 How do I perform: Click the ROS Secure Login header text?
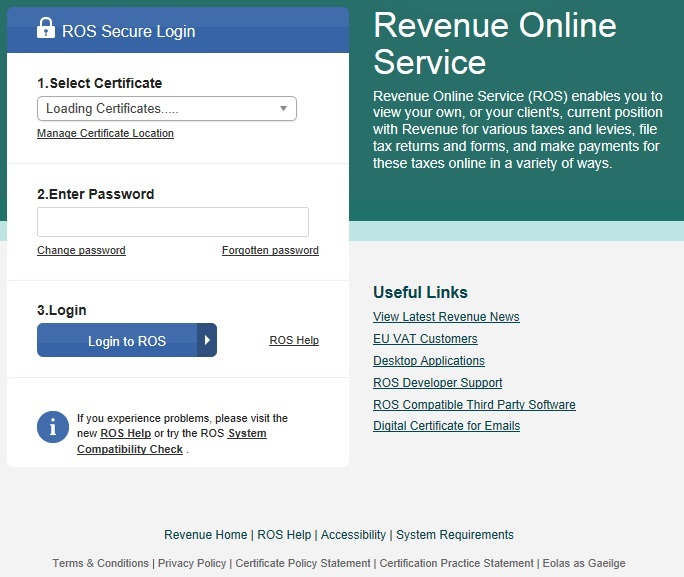click(x=129, y=31)
